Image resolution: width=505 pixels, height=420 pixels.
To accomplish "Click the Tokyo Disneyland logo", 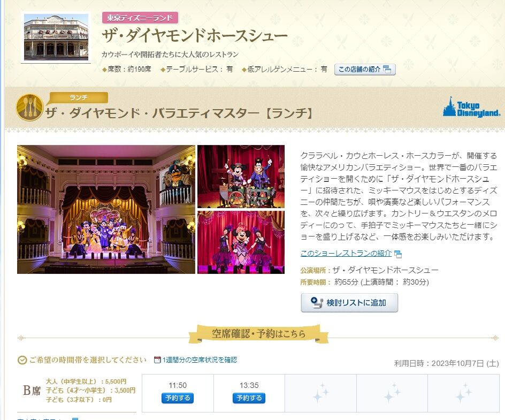I will (x=471, y=107).
